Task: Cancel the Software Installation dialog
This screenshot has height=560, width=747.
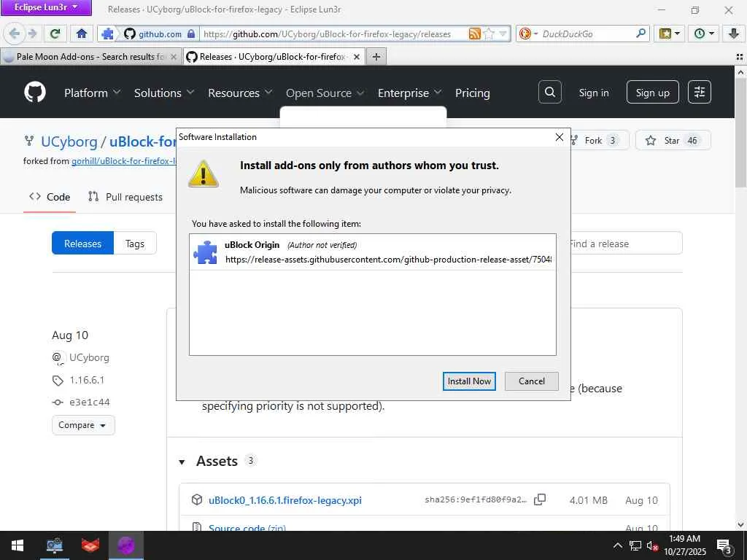Action: 532,381
